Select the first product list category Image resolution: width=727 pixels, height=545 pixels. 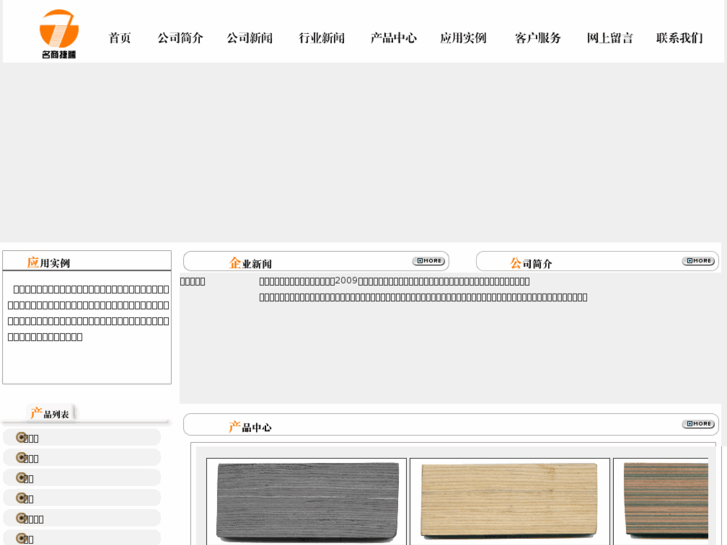point(82,437)
